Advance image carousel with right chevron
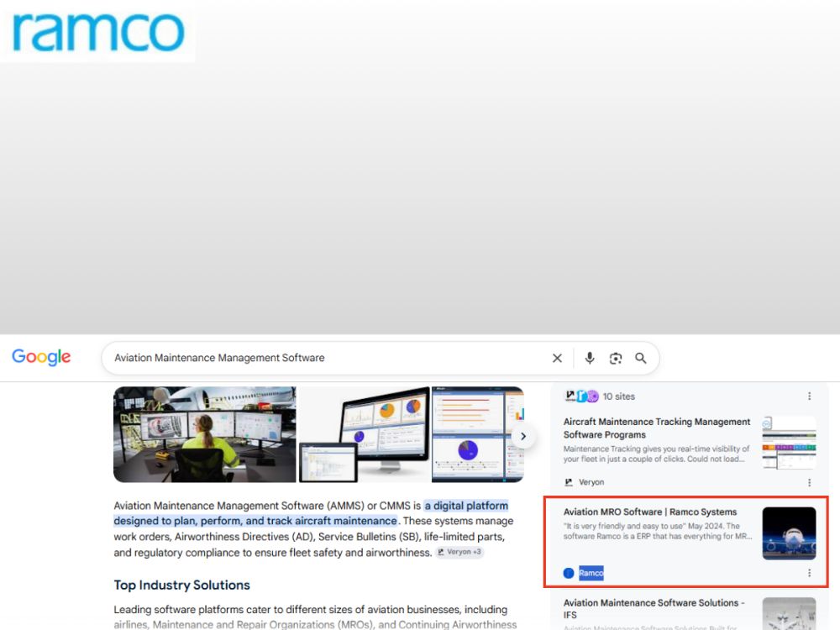 522,436
